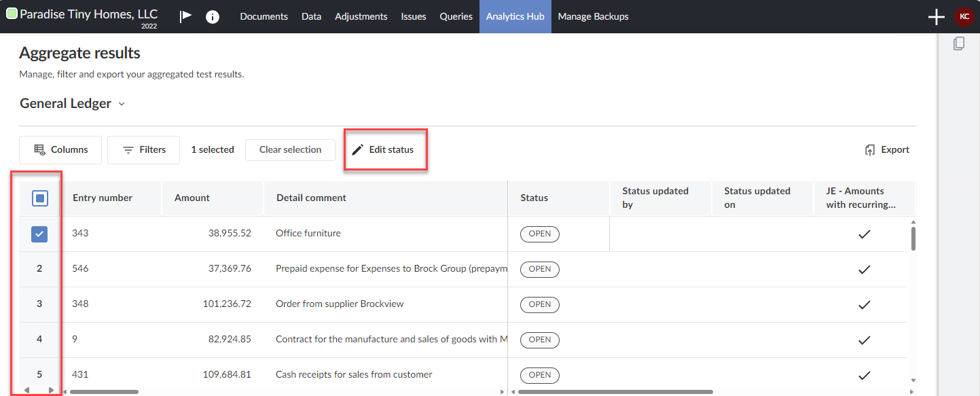
Task: Open the Filters panel
Action: click(x=143, y=149)
